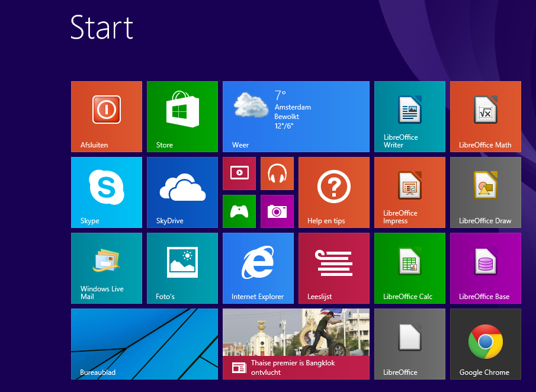Open the Help en tips tile
The width and height of the screenshot is (536, 392).
click(334, 192)
